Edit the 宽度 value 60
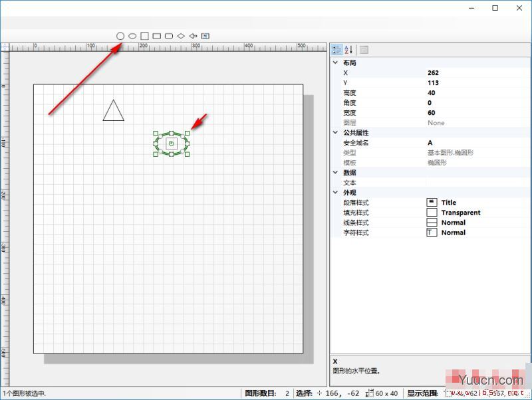532x400 pixels. click(477, 112)
